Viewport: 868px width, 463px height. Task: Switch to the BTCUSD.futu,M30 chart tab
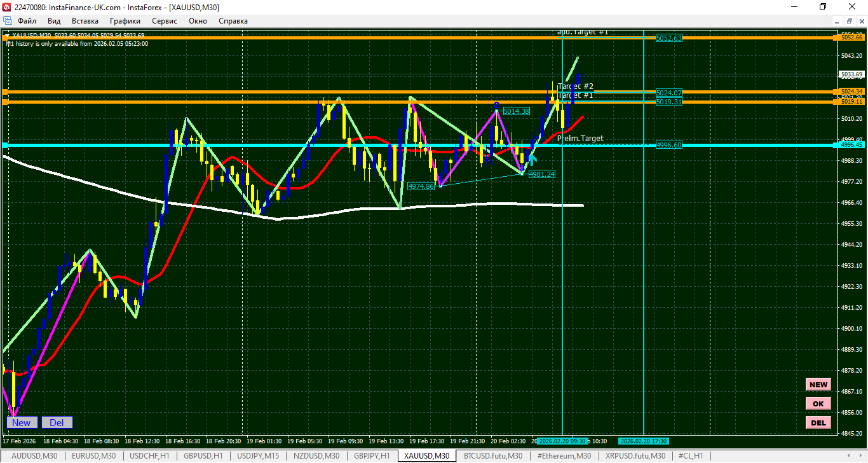493,456
